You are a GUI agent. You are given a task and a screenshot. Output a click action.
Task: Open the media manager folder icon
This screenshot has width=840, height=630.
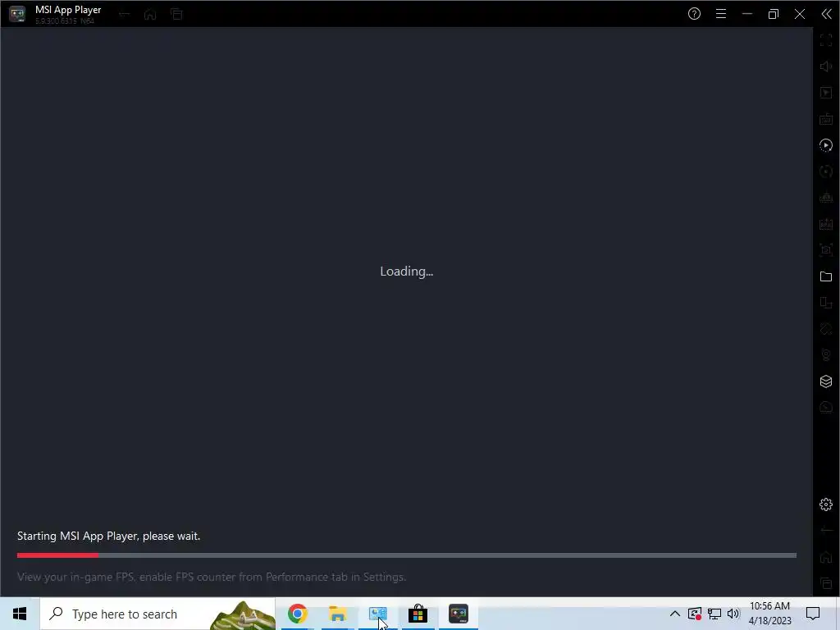(x=825, y=276)
